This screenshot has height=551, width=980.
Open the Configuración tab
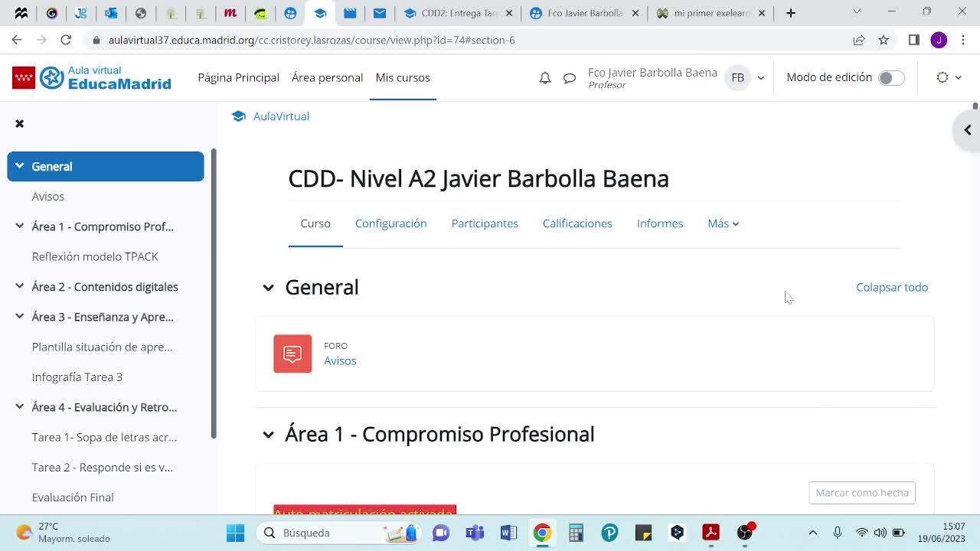point(391,223)
